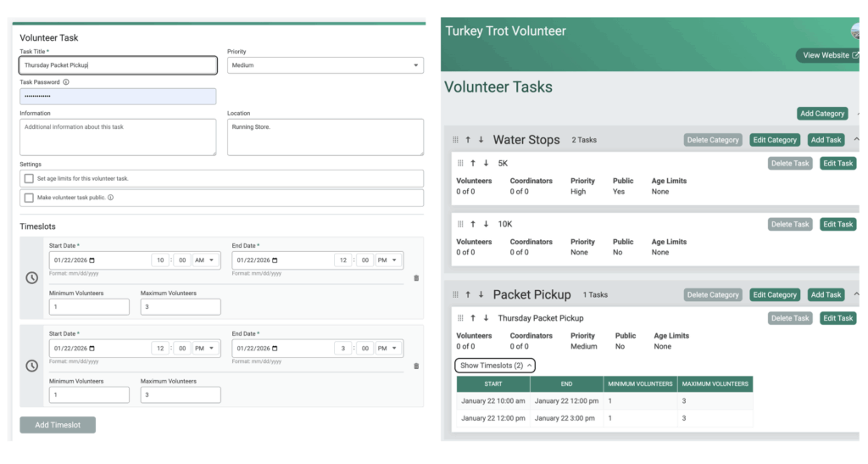Click the Maximum Volunteers field of first timeslot
Screen dimensions: 868x464
[x=181, y=306]
